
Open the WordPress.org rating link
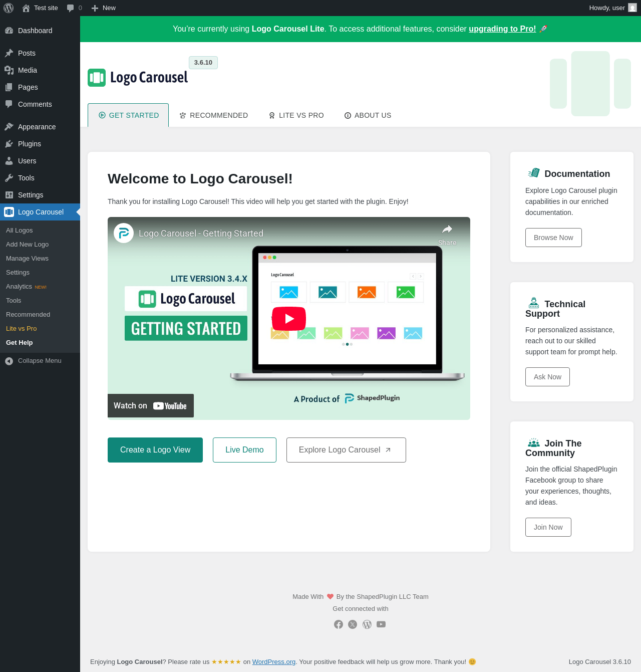274,662
